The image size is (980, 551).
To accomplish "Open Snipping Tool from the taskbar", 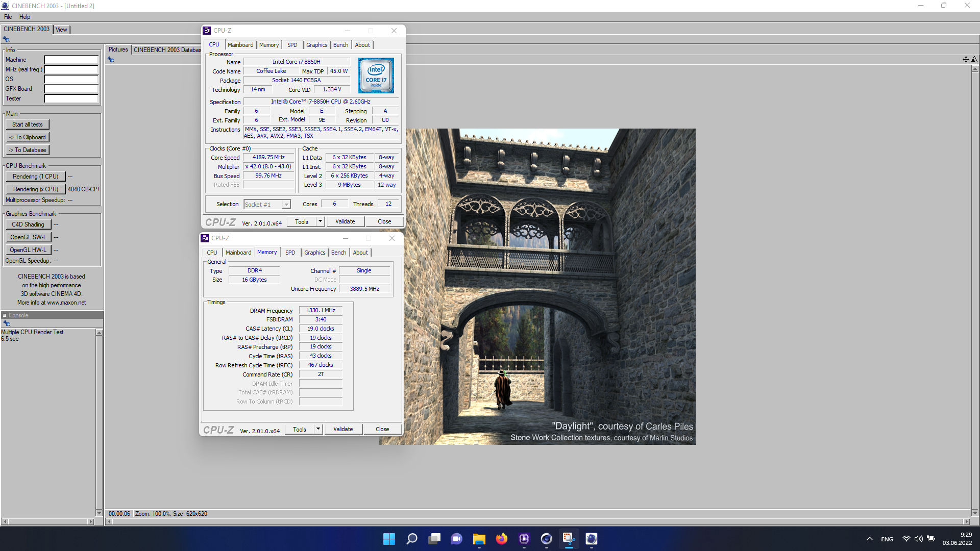I will (569, 539).
